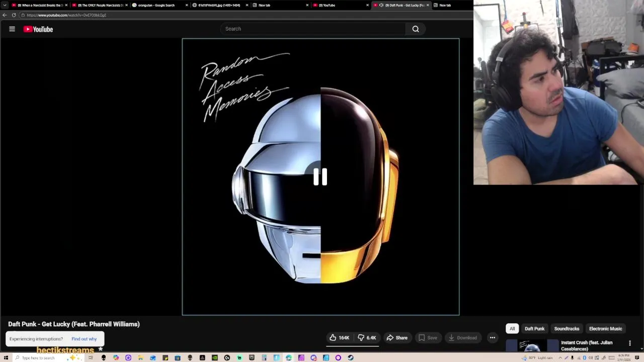
Task: Open the Windows Start menu
Action: (x=6, y=357)
